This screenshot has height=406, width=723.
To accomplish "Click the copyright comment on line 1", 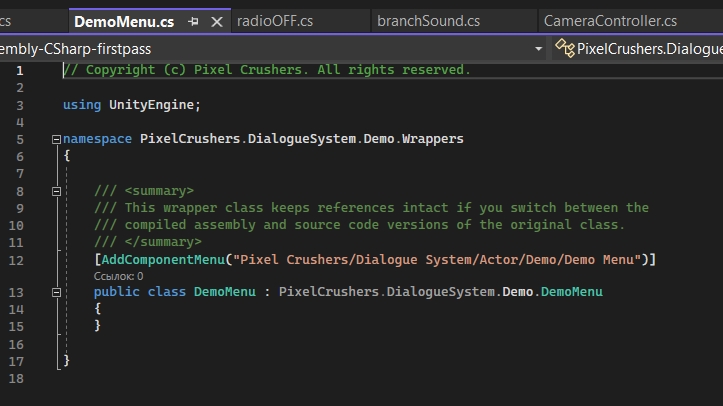I will pos(267,70).
